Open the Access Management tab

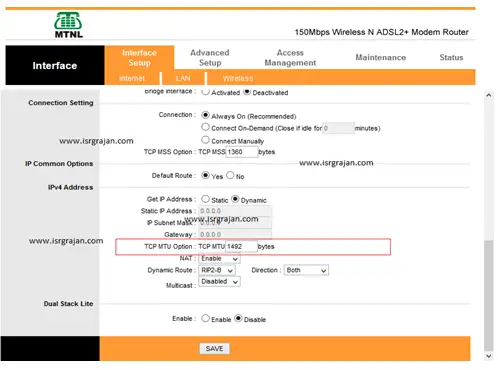tap(290, 58)
